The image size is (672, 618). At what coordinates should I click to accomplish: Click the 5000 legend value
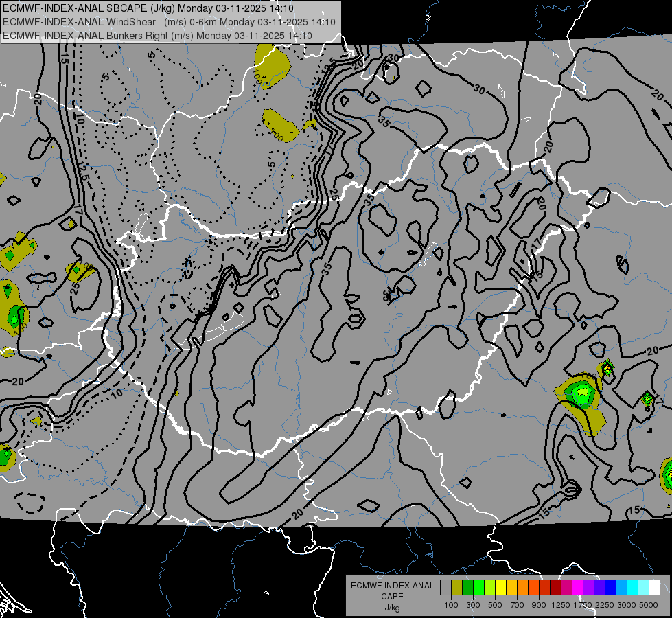click(649, 605)
